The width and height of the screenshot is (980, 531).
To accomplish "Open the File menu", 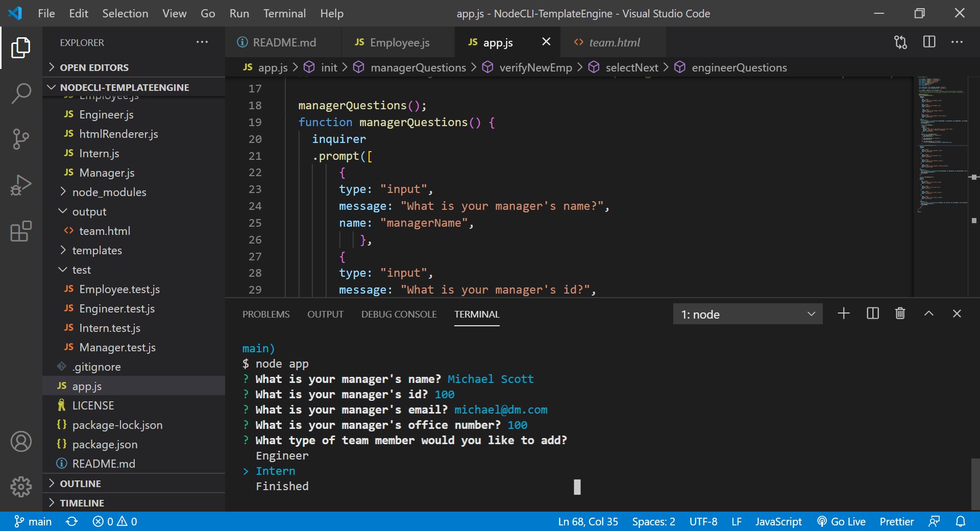I will [x=46, y=13].
